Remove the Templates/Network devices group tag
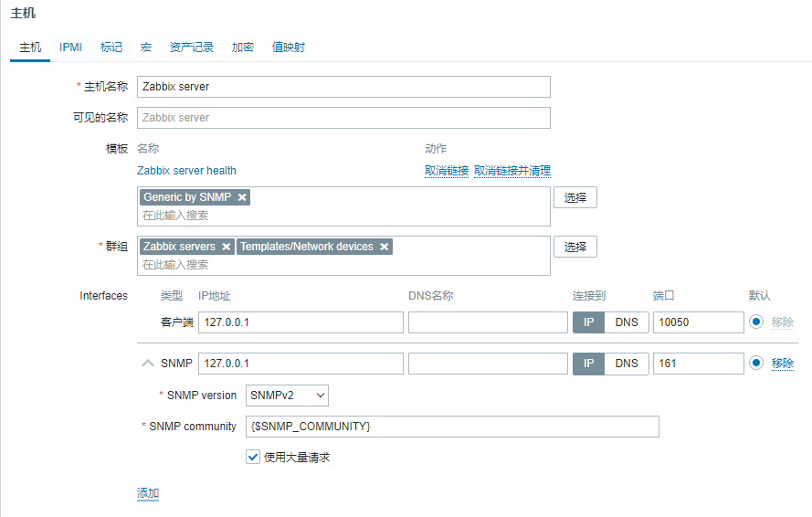 pos(385,247)
